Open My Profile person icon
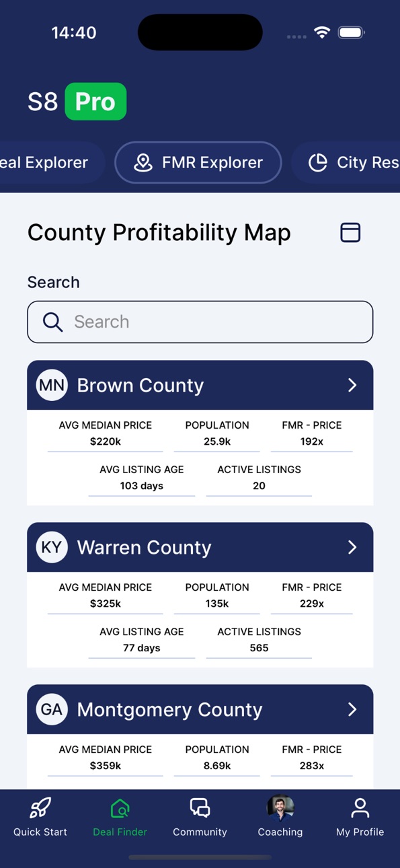This screenshot has height=868, width=400. (360, 807)
